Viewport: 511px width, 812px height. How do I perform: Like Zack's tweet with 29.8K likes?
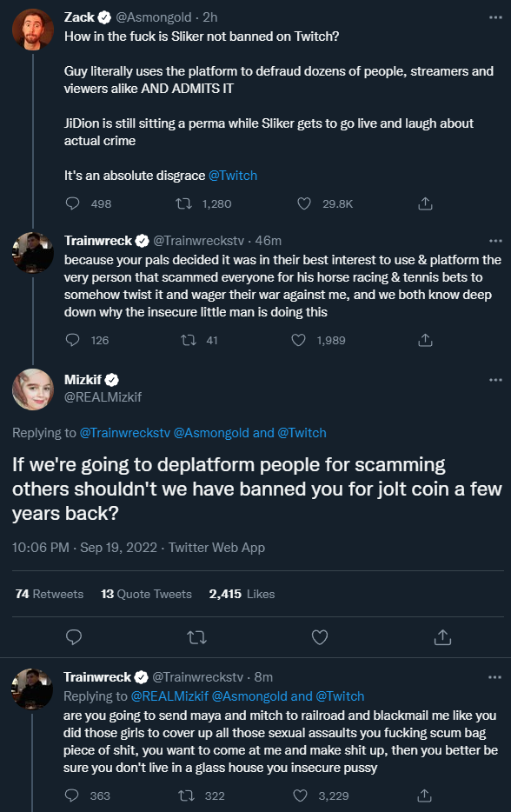[x=304, y=203]
